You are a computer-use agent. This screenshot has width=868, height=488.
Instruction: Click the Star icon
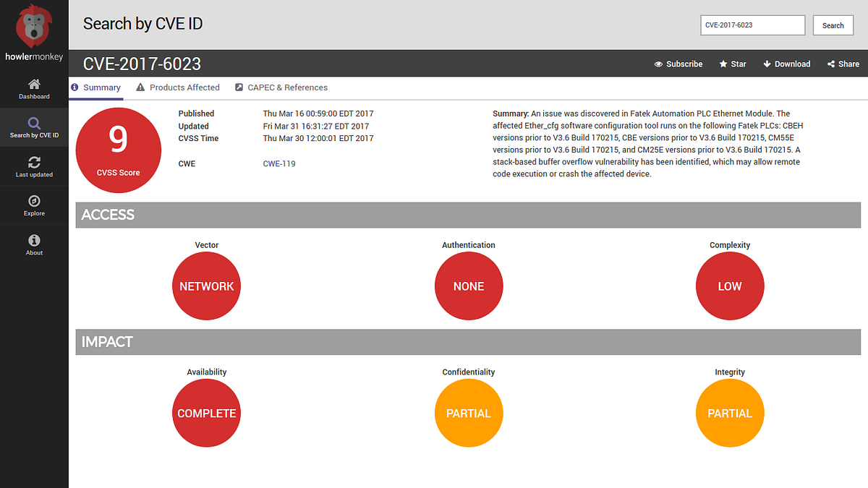click(x=723, y=64)
